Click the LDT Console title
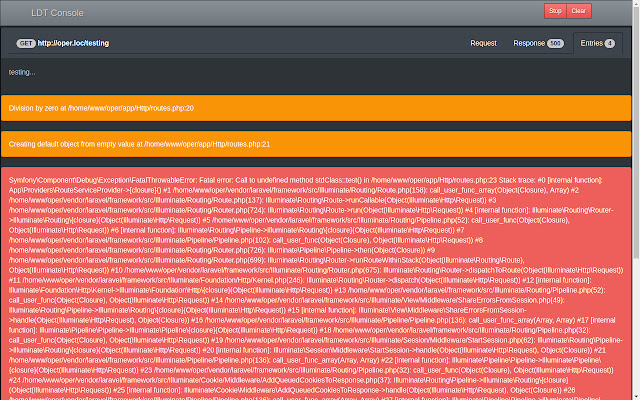640x400 pixels. coord(57,13)
